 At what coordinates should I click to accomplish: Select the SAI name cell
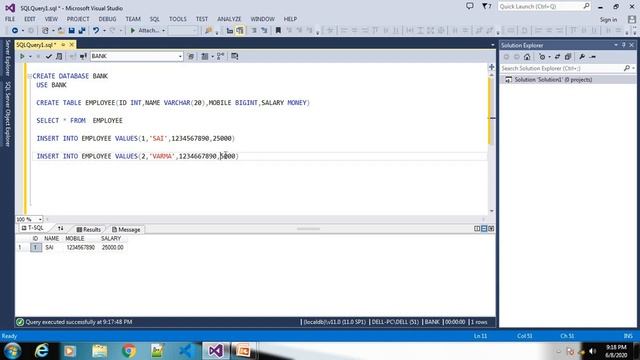tap(49, 247)
